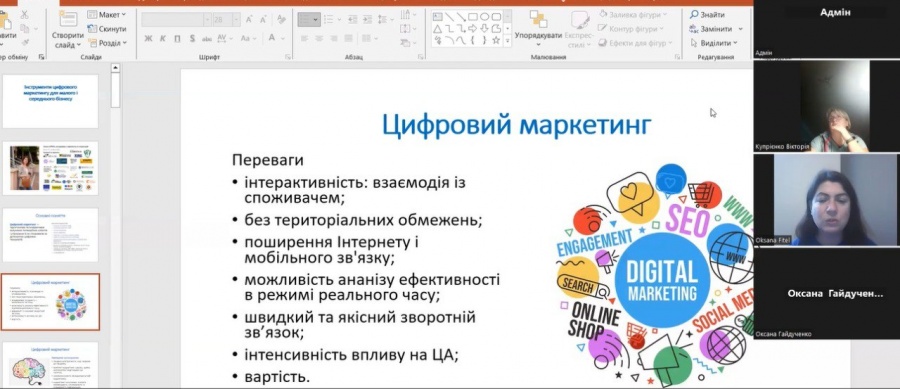Toggle underline П formatting
The width and height of the screenshot is (900, 389).
pyautogui.click(x=177, y=38)
